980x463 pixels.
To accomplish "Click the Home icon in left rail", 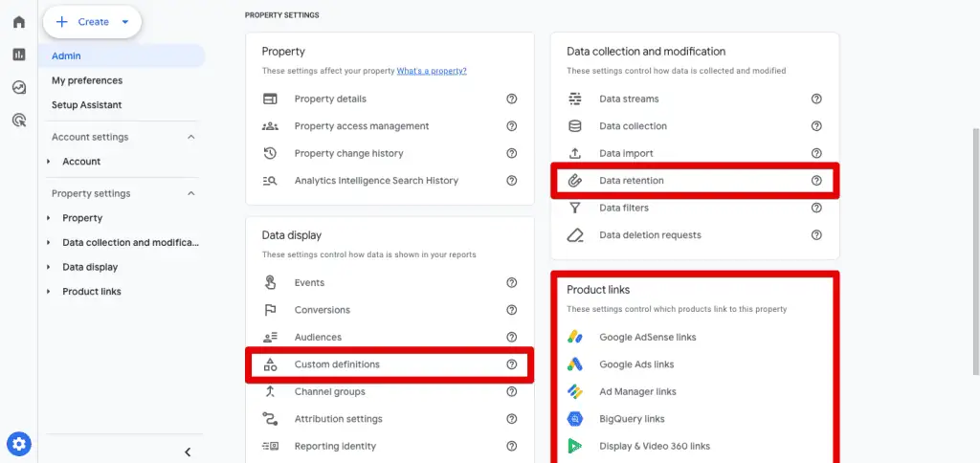I will tap(19, 22).
